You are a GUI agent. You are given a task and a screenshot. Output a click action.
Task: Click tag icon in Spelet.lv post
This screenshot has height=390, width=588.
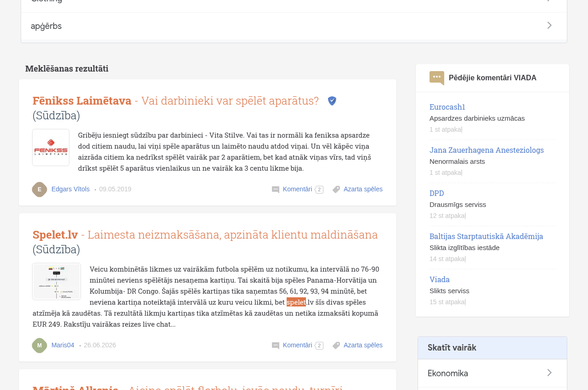coord(336,345)
